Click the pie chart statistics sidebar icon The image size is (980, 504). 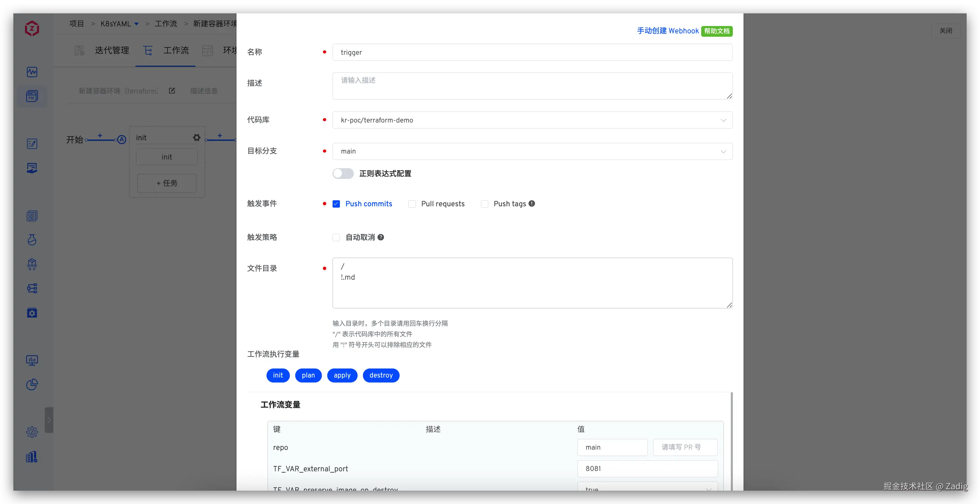[x=32, y=385]
